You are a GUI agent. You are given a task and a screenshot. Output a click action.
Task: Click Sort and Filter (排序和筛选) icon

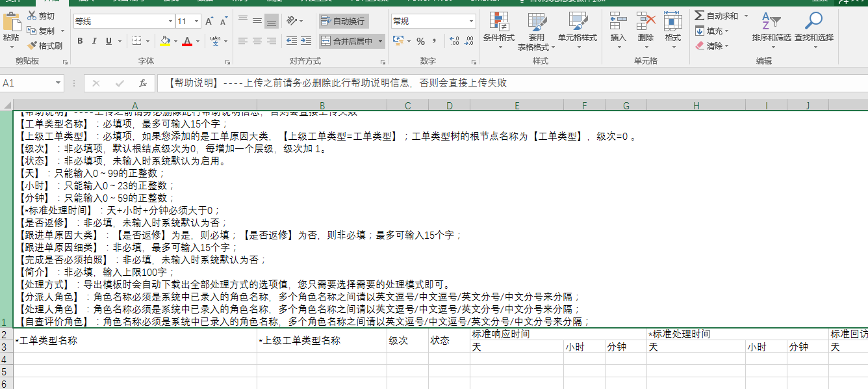point(771,29)
